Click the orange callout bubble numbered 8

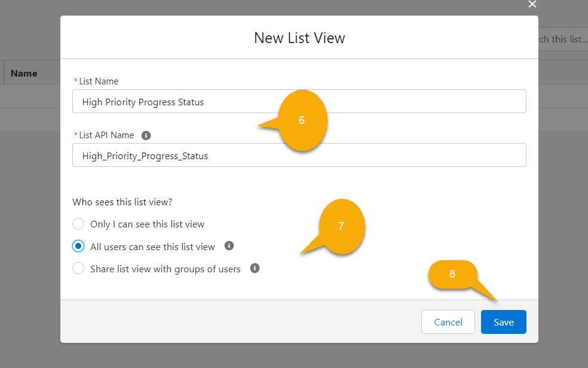point(452,273)
